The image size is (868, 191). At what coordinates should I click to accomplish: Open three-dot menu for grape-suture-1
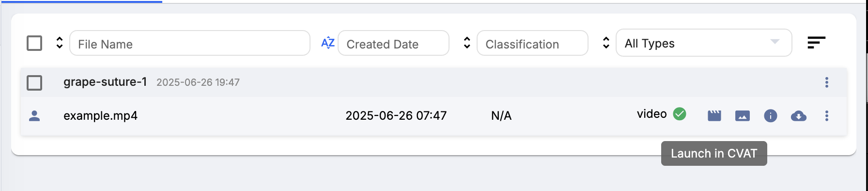(827, 82)
